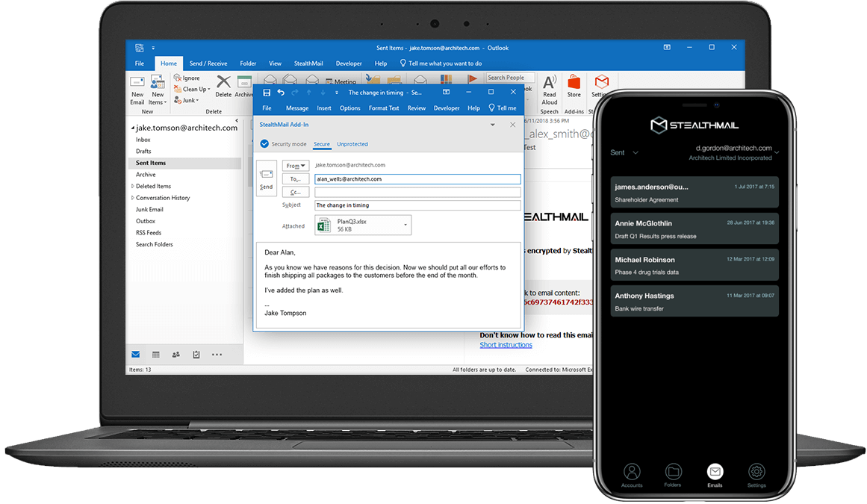Switch to Calendar view icon
Image resolution: width=867 pixels, height=504 pixels.
tap(156, 355)
